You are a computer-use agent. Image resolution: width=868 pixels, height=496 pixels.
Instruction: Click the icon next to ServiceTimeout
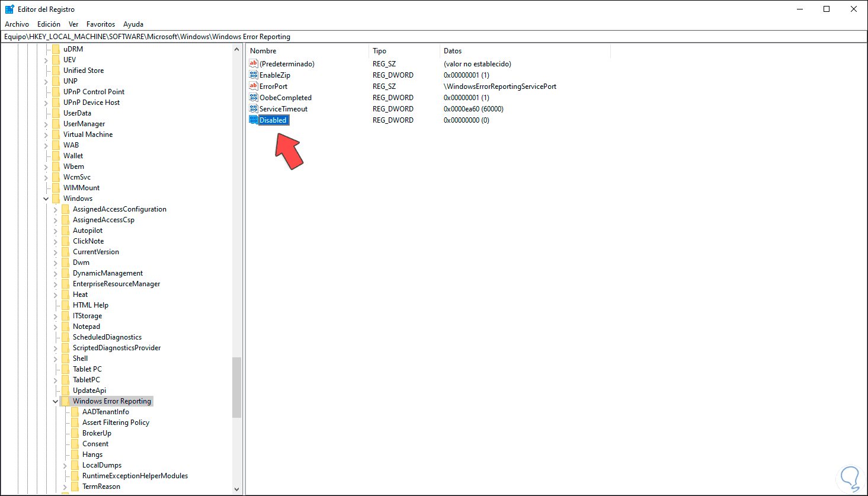click(254, 108)
